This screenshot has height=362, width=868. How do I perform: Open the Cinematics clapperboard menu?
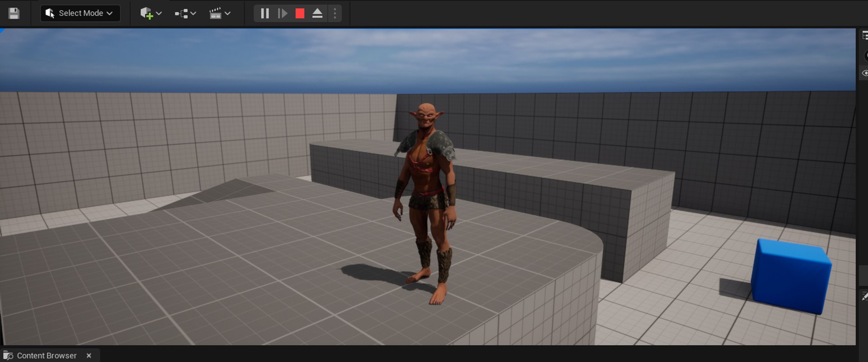220,13
